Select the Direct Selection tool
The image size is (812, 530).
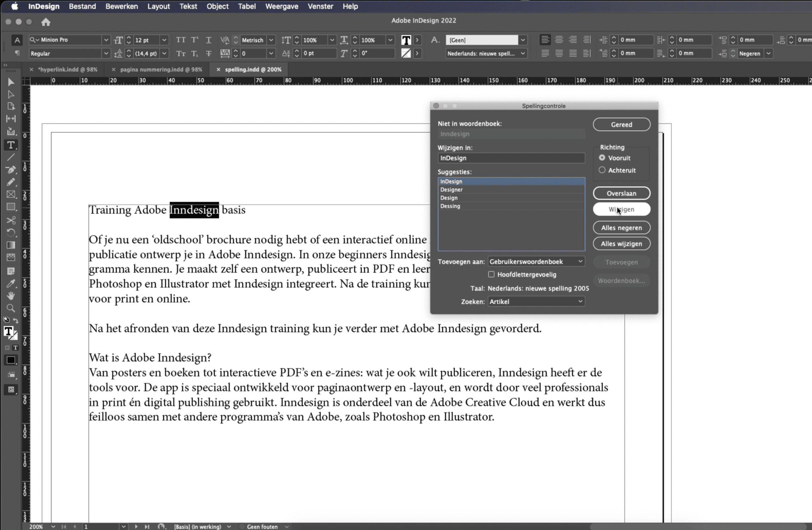coord(11,94)
